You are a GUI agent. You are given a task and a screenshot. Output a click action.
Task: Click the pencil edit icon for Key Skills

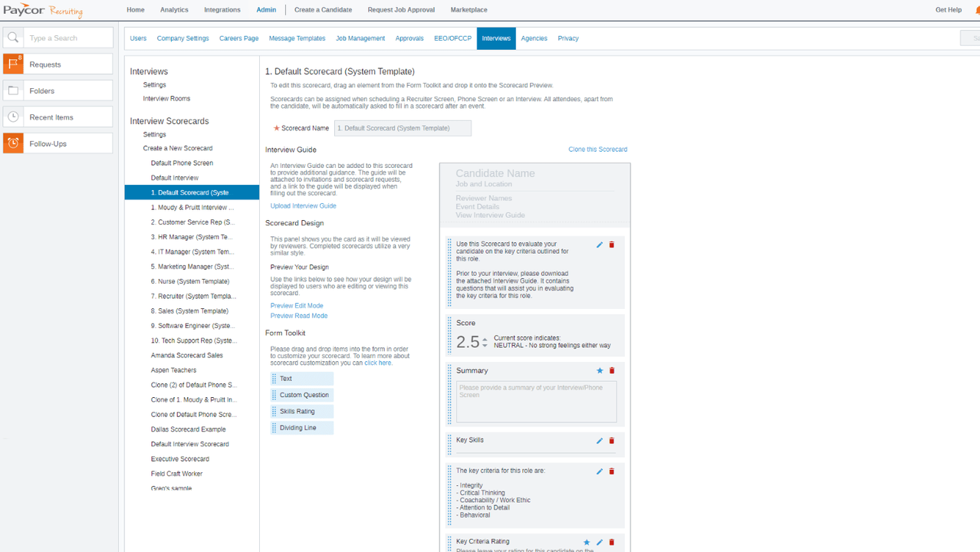pyautogui.click(x=600, y=441)
